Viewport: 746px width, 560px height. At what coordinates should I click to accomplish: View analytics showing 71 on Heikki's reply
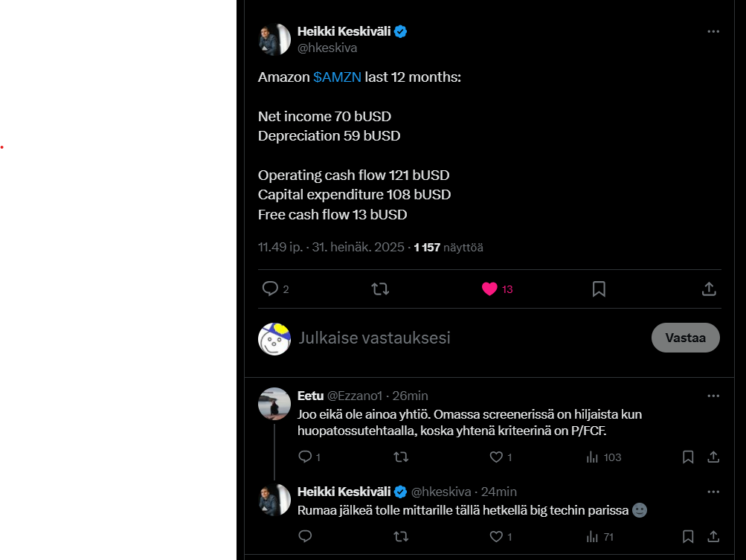click(x=600, y=537)
